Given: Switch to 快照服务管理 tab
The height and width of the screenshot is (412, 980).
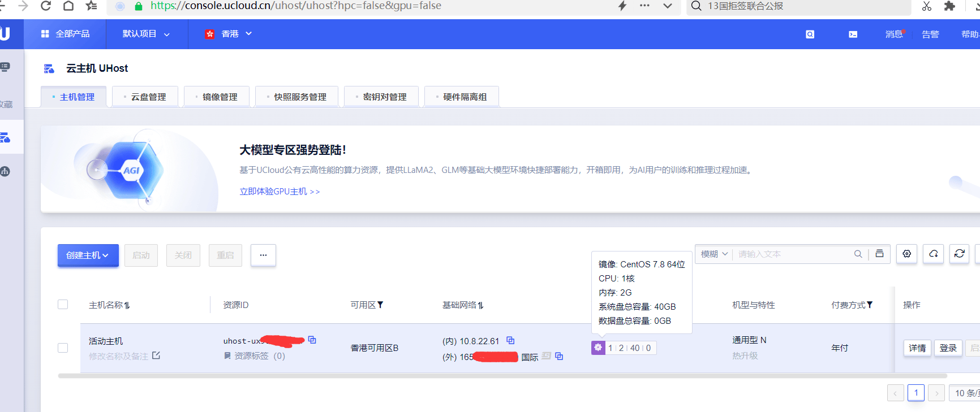Looking at the screenshot, I should point(296,97).
